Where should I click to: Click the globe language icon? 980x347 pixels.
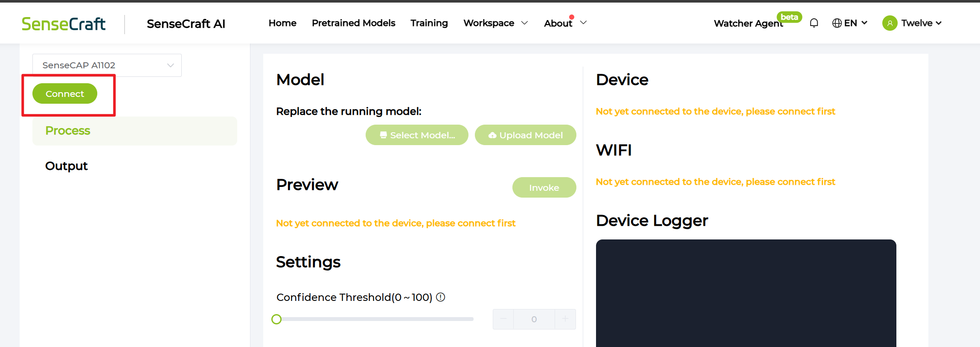point(837,23)
